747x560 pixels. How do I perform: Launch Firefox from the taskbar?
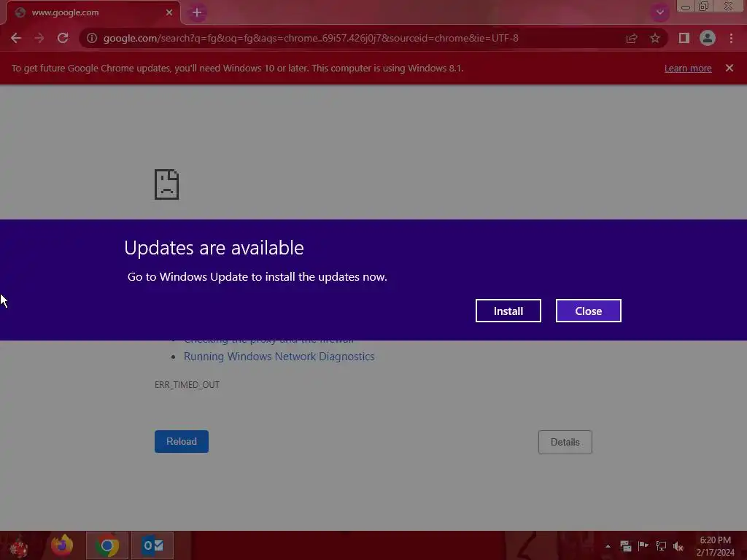tap(62, 545)
